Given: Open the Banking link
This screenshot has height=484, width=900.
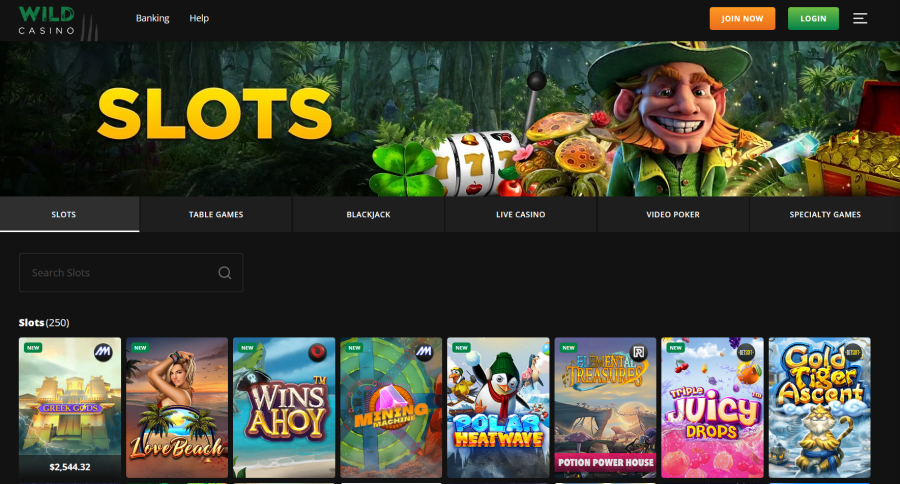Looking at the screenshot, I should tap(153, 18).
